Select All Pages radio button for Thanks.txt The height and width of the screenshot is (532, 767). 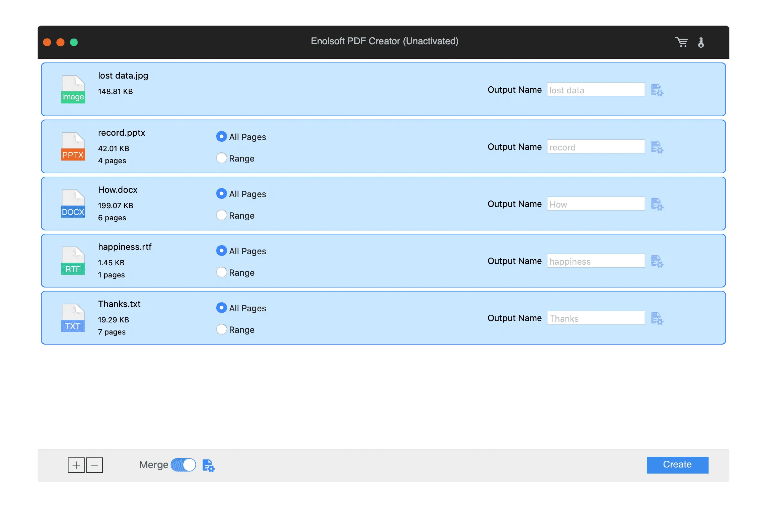point(222,308)
